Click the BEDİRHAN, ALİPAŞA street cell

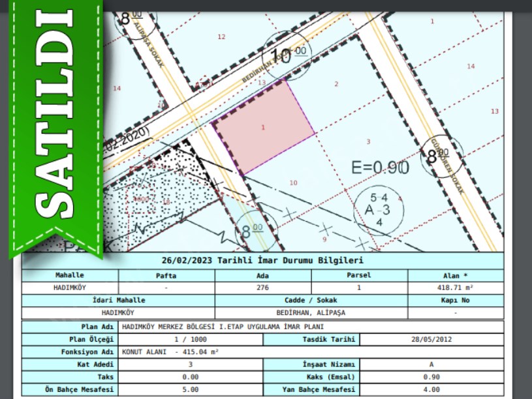311,312
